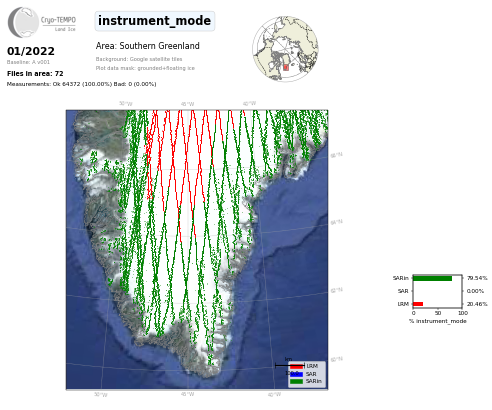Click the 01/2022 date heading

pos(31,51)
